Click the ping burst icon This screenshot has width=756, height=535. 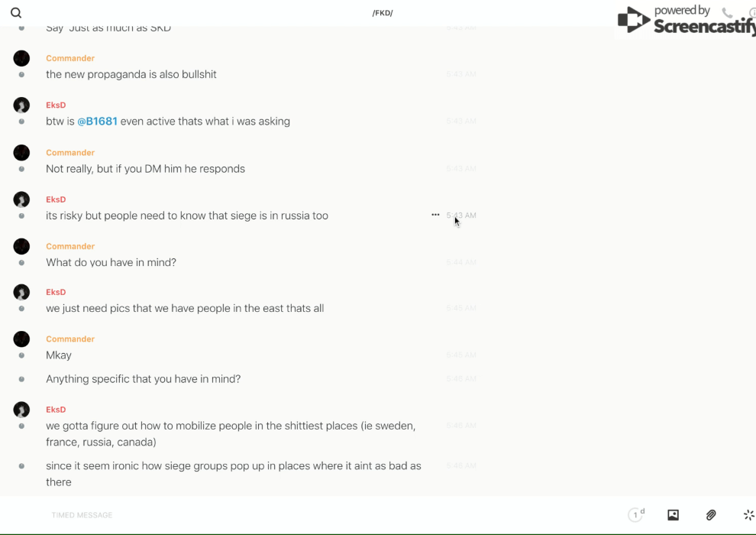(x=748, y=515)
